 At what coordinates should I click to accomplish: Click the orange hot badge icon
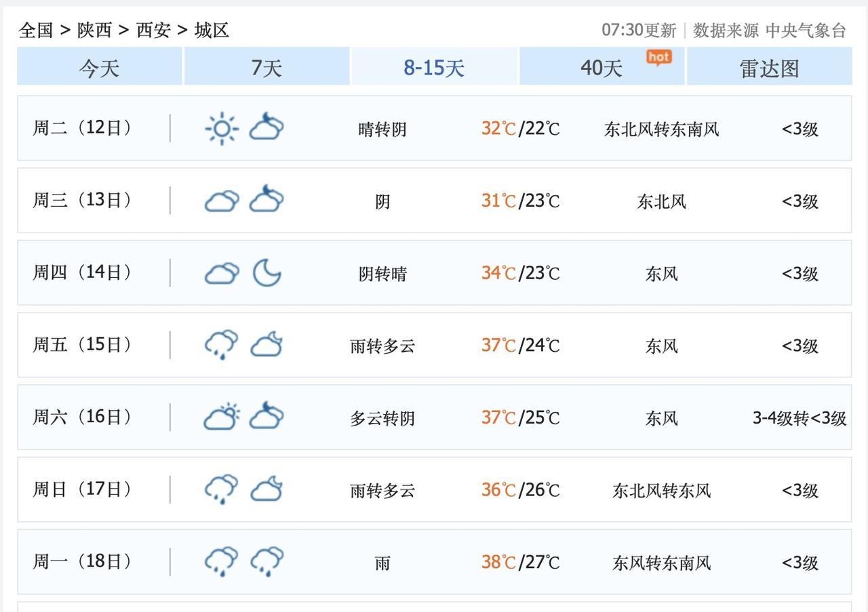658,58
